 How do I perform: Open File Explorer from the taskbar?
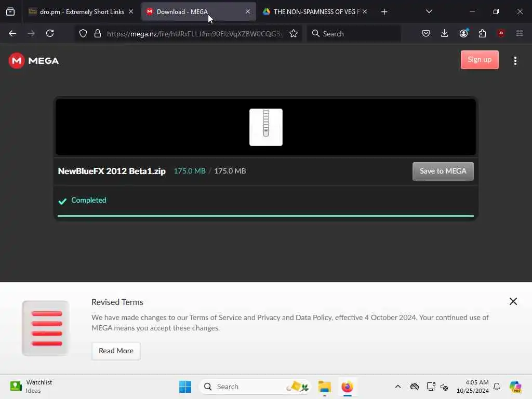[324, 387]
